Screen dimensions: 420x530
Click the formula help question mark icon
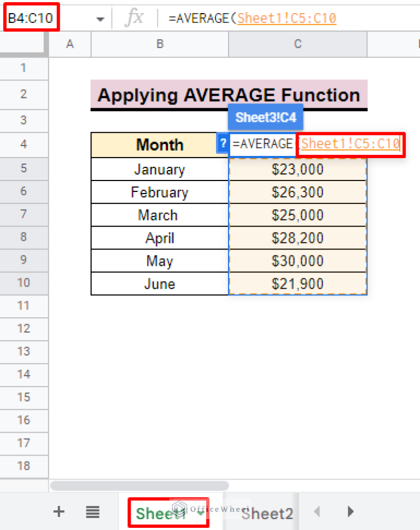click(223, 144)
